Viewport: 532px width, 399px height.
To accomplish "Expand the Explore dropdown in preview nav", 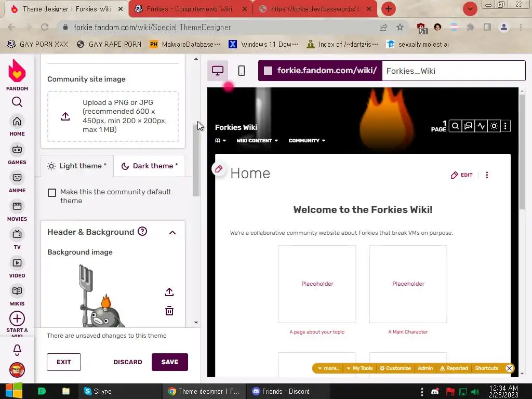I will tap(220, 140).
